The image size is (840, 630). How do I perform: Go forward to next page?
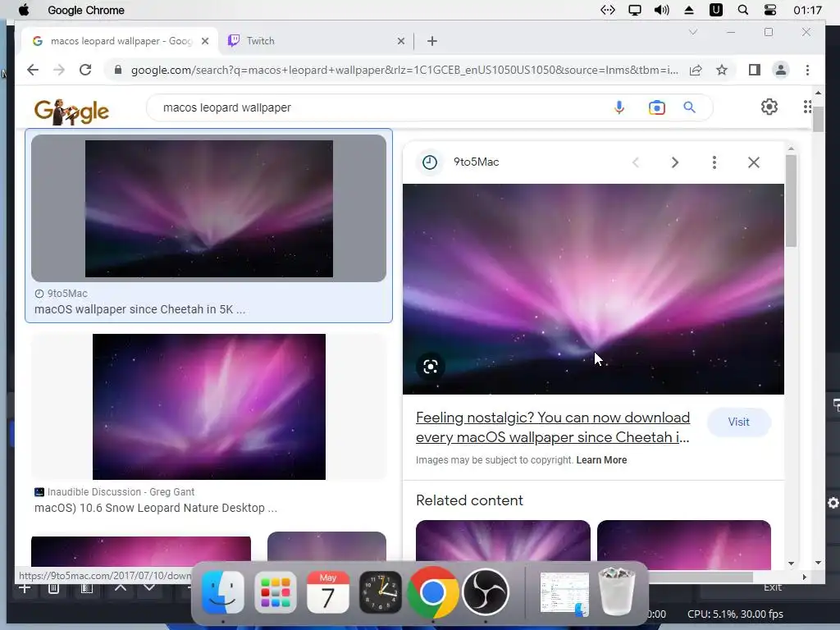pos(59,70)
